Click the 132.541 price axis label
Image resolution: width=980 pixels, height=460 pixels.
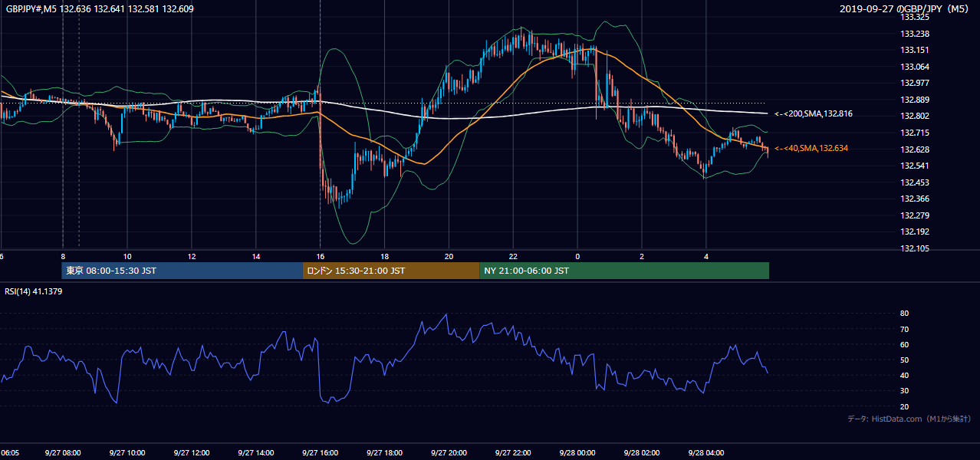(915, 166)
